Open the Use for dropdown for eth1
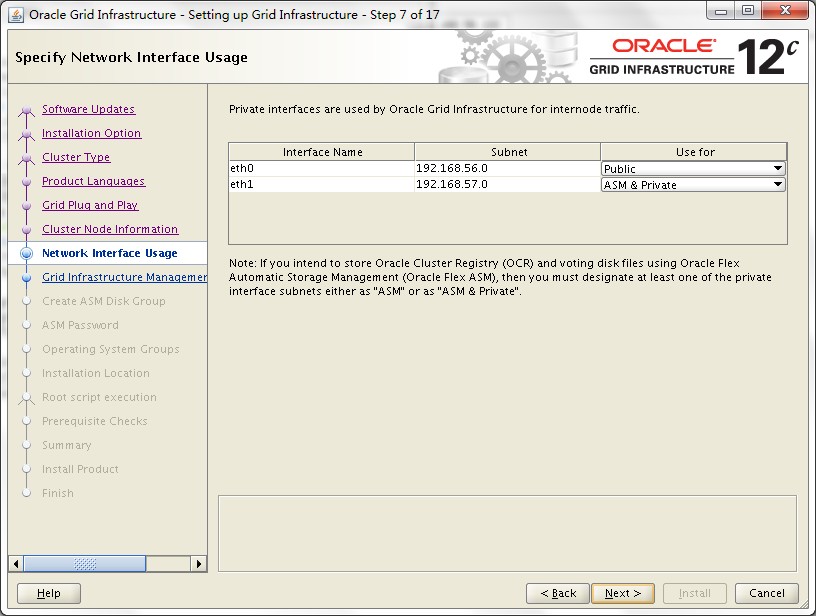 693,185
